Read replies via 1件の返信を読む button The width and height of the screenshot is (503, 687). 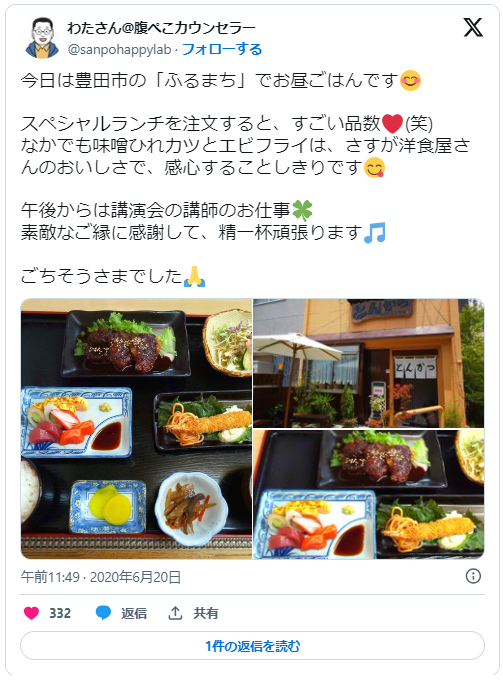pos(252,646)
